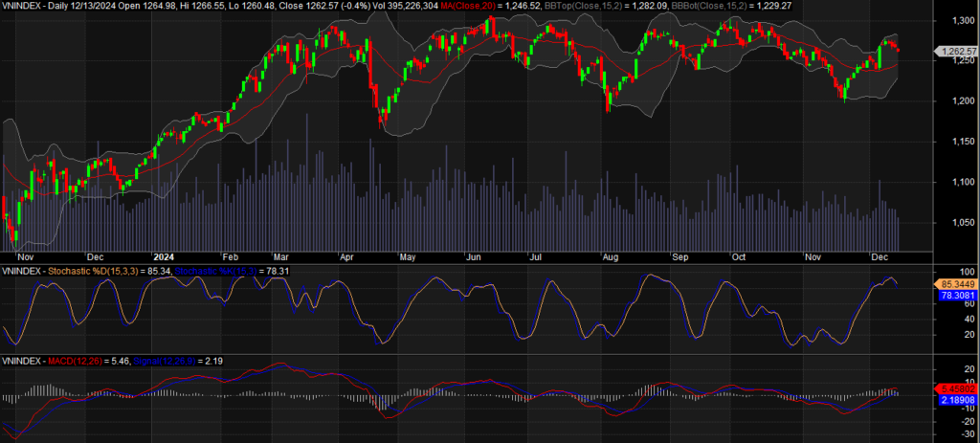Click the 100 level on stochastic axis
980x443 pixels.
(947, 273)
